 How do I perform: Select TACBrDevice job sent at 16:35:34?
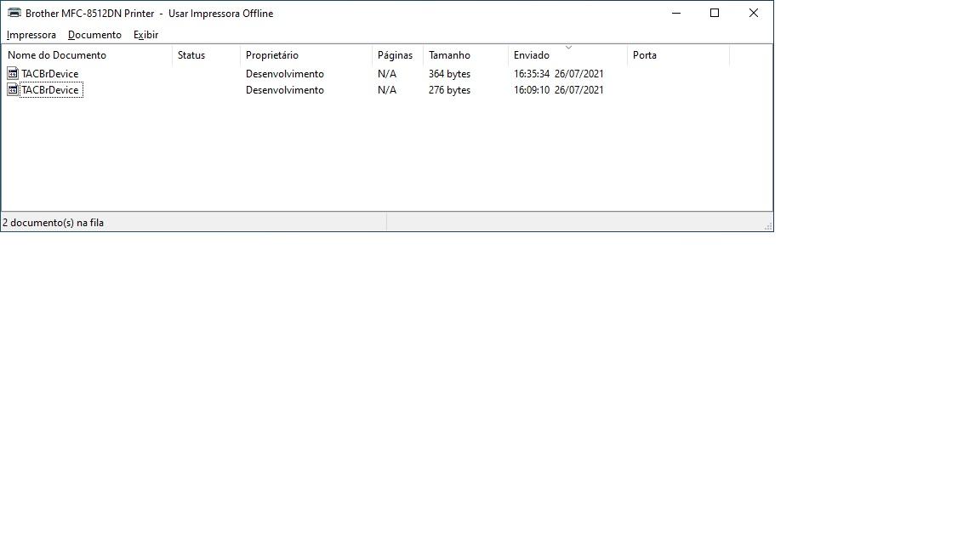coord(50,74)
